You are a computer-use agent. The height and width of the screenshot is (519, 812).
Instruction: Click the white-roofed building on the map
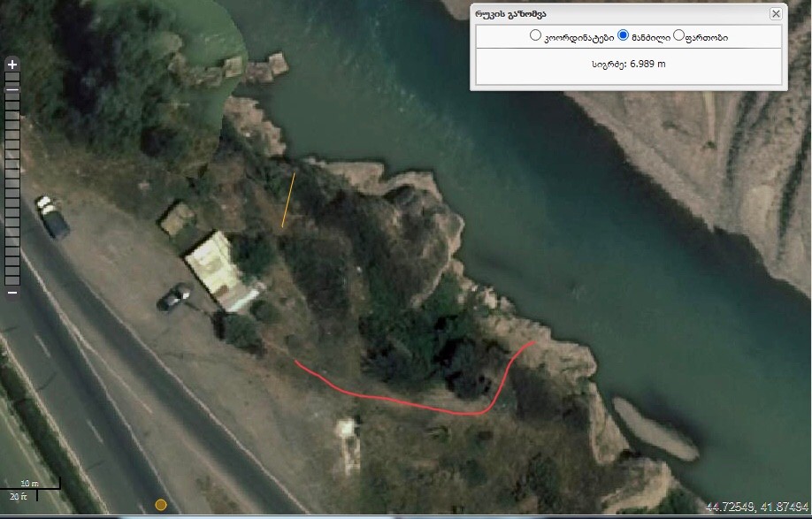[x=222, y=271]
